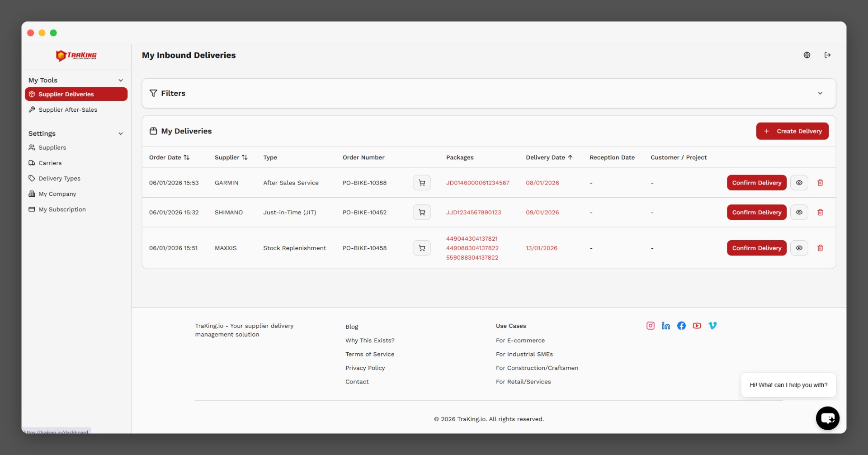Open tracking number JD0146000061234567
The width and height of the screenshot is (868, 455).
pos(478,183)
